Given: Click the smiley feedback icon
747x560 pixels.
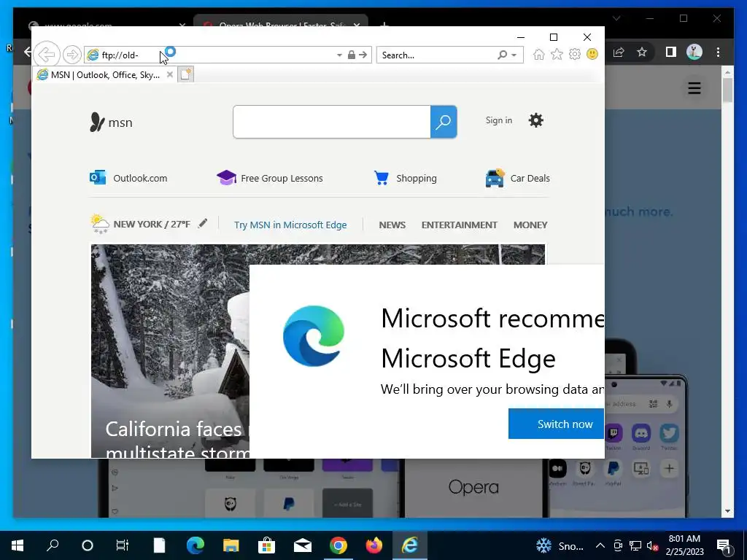Looking at the screenshot, I should [592, 54].
